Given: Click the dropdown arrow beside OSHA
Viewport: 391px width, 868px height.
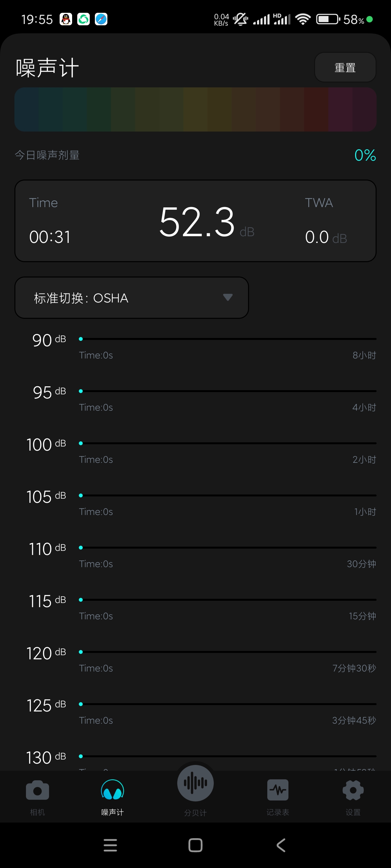Looking at the screenshot, I should coord(228,297).
